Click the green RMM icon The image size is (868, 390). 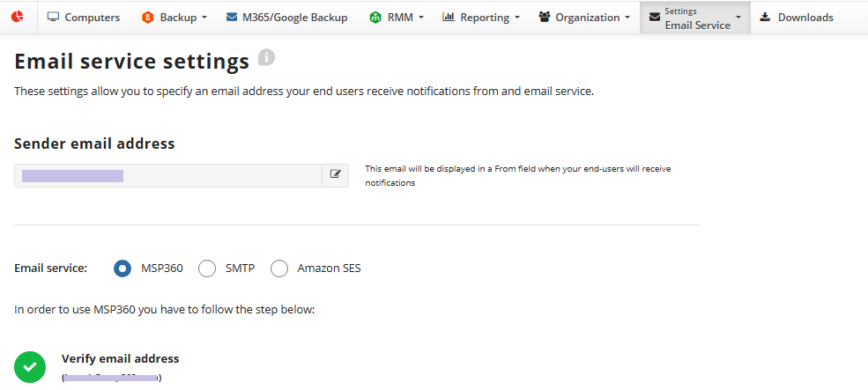(375, 18)
